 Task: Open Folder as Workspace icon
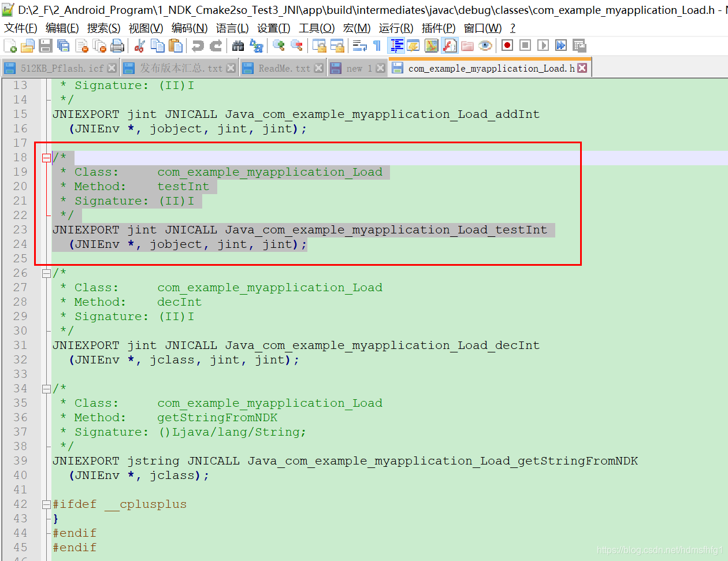click(x=467, y=46)
